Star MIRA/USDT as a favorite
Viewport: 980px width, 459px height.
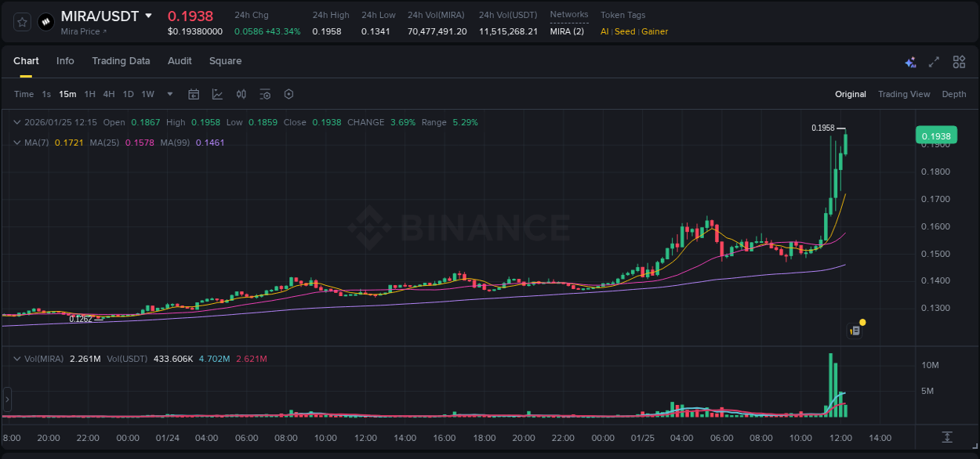pyautogui.click(x=21, y=21)
